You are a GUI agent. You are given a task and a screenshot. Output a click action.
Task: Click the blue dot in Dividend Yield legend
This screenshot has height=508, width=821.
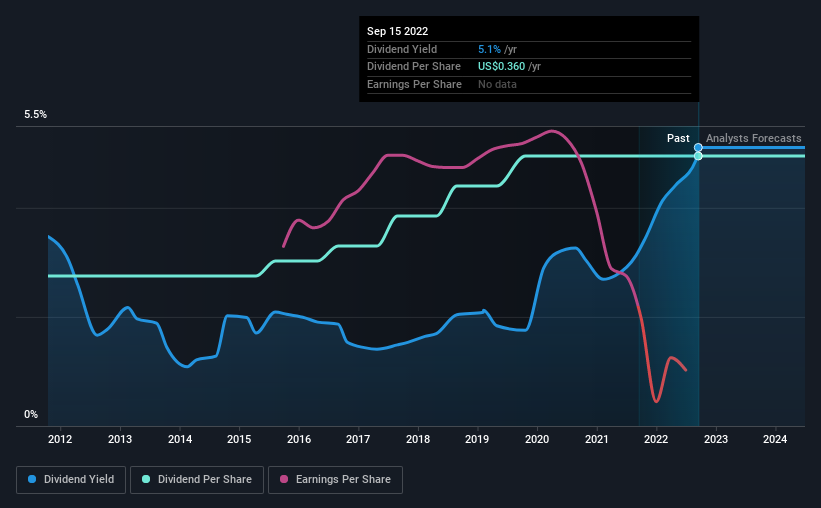tap(32, 479)
